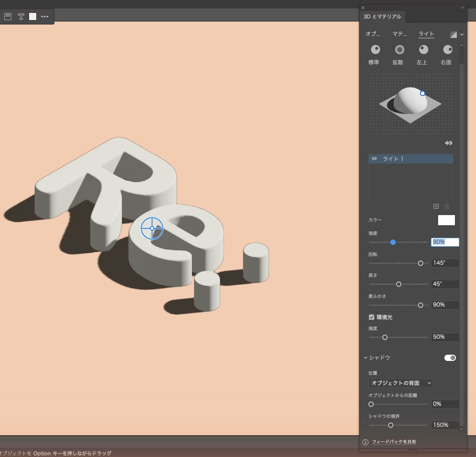This screenshot has width=476, height=457.
Task: Click the move light behind object icon
Action: coord(449,143)
